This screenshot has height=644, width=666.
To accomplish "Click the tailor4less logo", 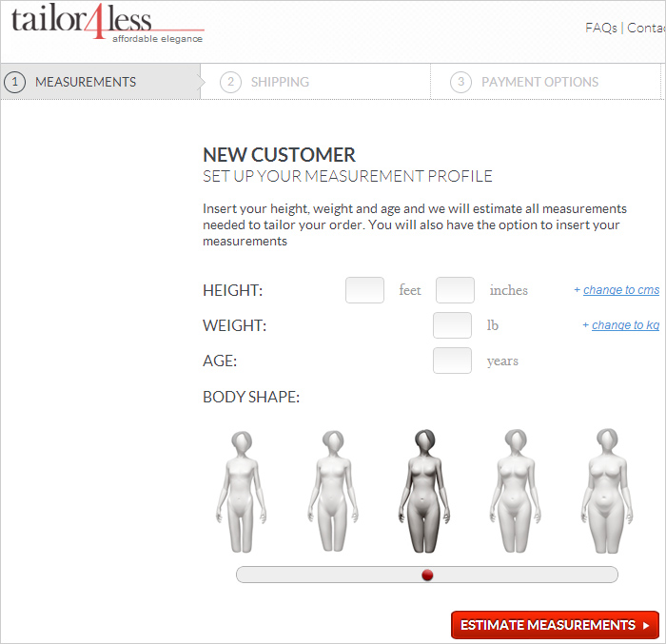I will (x=108, y=23).
